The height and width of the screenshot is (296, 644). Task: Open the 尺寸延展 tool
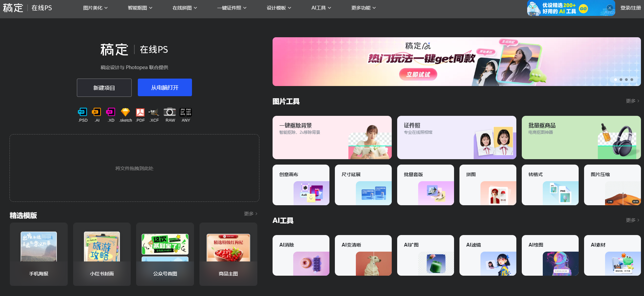tap(363, 185)
